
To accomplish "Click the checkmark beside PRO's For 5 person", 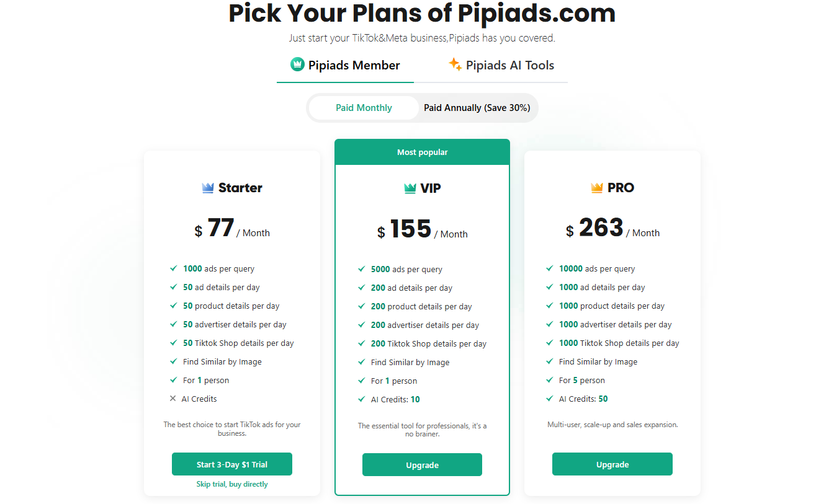I will pyautogui.click(x=550, y=380).
